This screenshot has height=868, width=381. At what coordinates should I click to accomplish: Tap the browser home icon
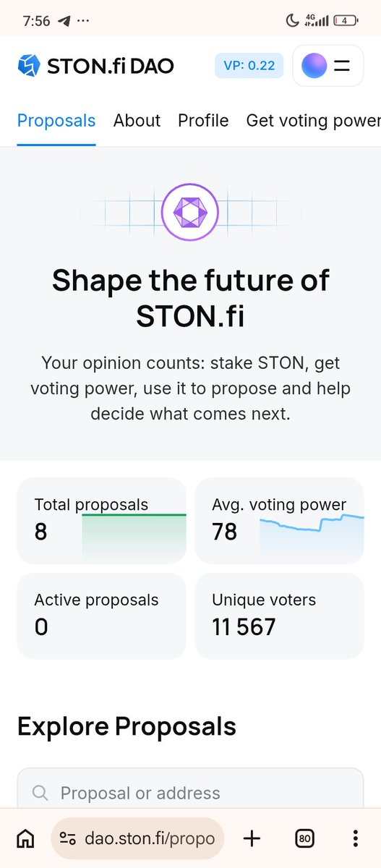tap(25, 838)
